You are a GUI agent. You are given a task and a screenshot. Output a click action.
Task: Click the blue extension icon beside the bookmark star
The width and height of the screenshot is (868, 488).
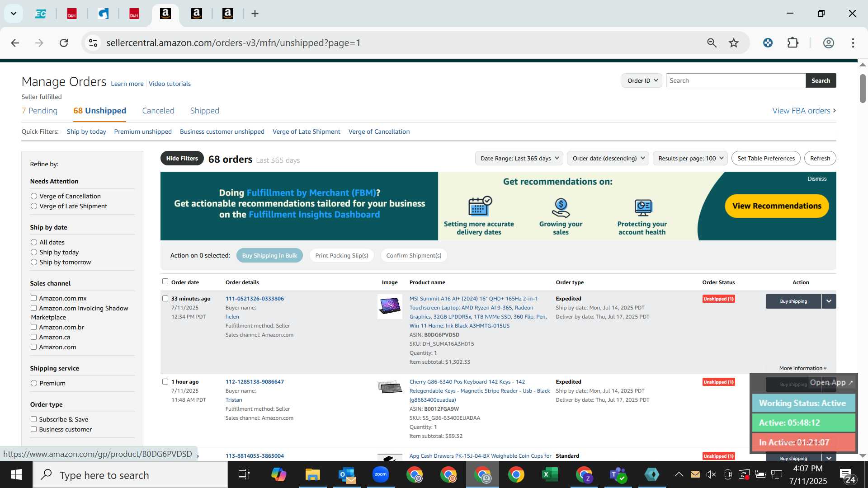coord(768,43)
